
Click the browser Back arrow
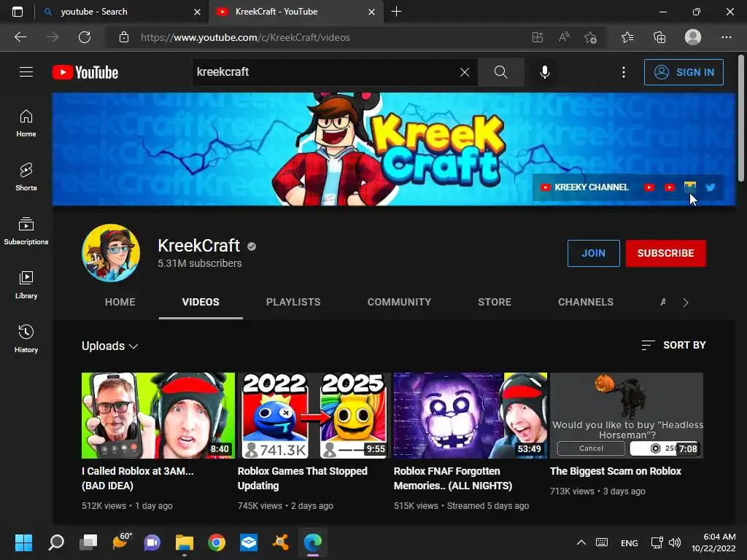click(20, 37)
